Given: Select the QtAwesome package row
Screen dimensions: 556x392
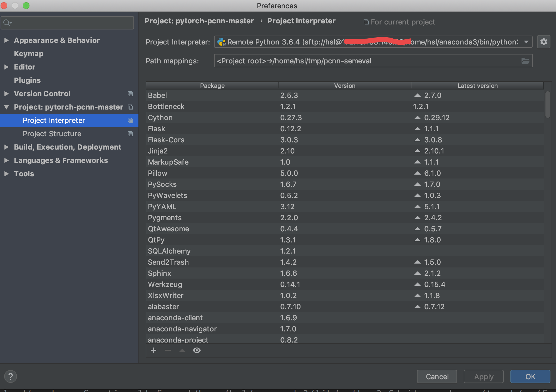Looking at the screenshot, I should pos(345,229).
